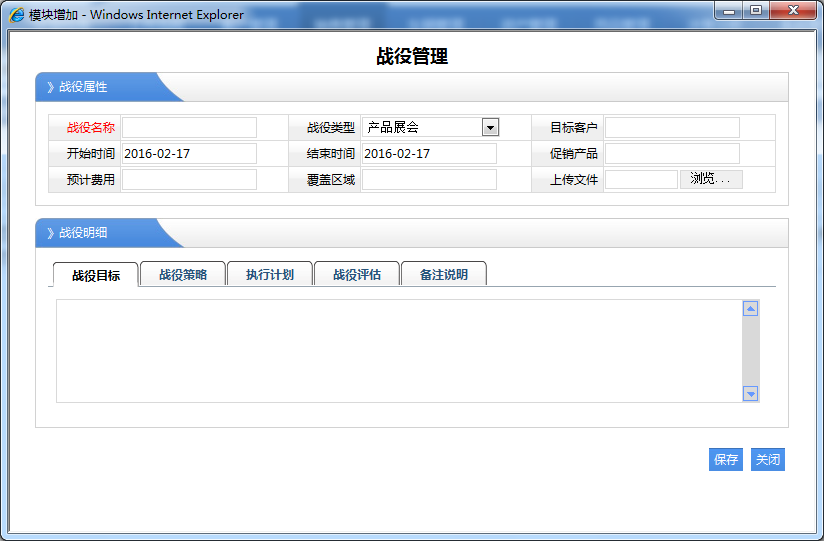Click the Internet Explorer icon in title bar
This screenshot has height=541, width=824.
coord(17,15)
